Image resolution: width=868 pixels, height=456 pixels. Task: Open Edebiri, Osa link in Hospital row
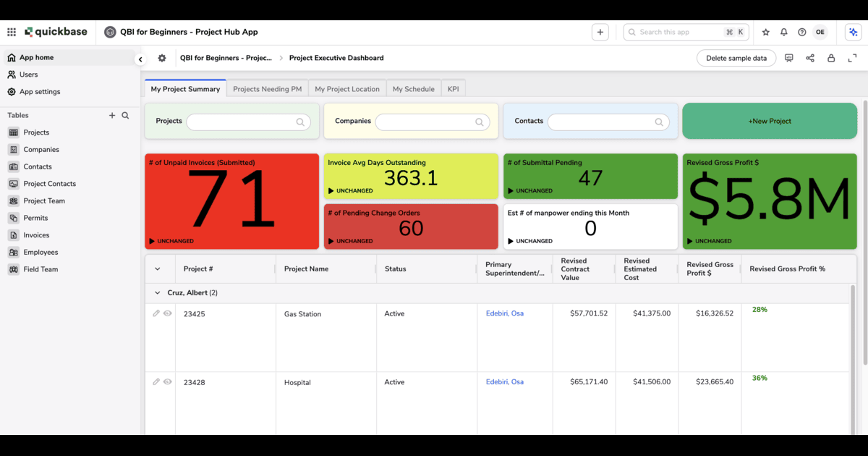(505, 381)
